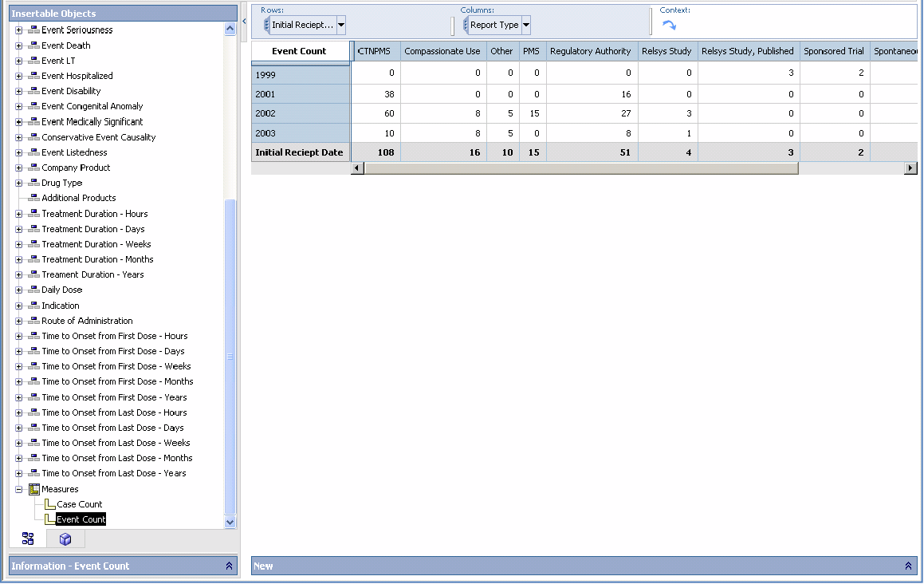Expand Time to Onset from First Dose - Weeks
Image resolution: width=924 pixels, height=584 pixels.
[19, 367]
